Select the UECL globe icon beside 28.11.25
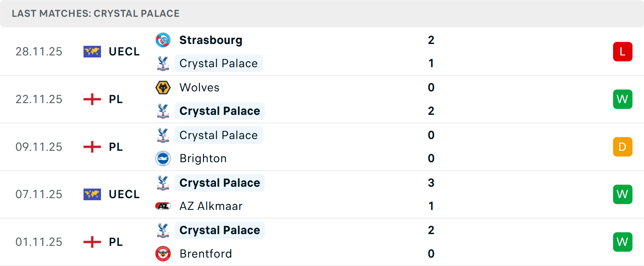Image resolution: width=644 pixels, height=266 pixels. (92, 51)
